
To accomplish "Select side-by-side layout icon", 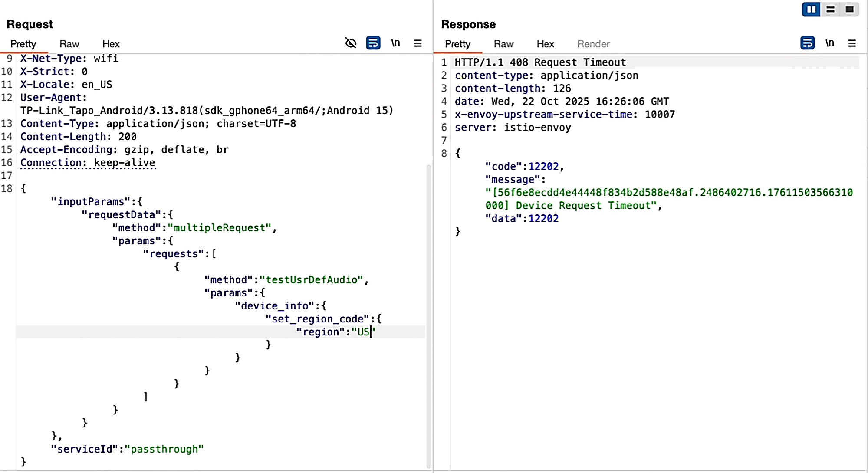I will click(811, 9).
